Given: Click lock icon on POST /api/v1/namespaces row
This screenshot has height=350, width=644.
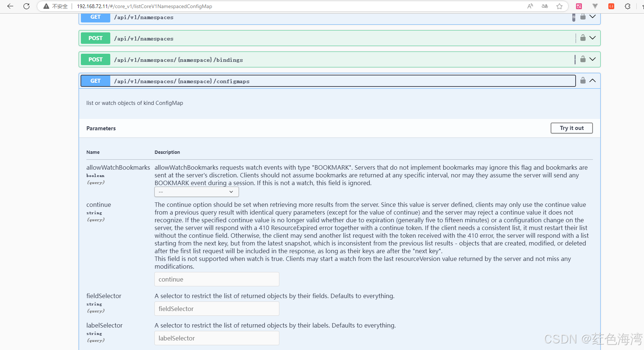Looking at the screenshot, I should click(x=583, y=38).
